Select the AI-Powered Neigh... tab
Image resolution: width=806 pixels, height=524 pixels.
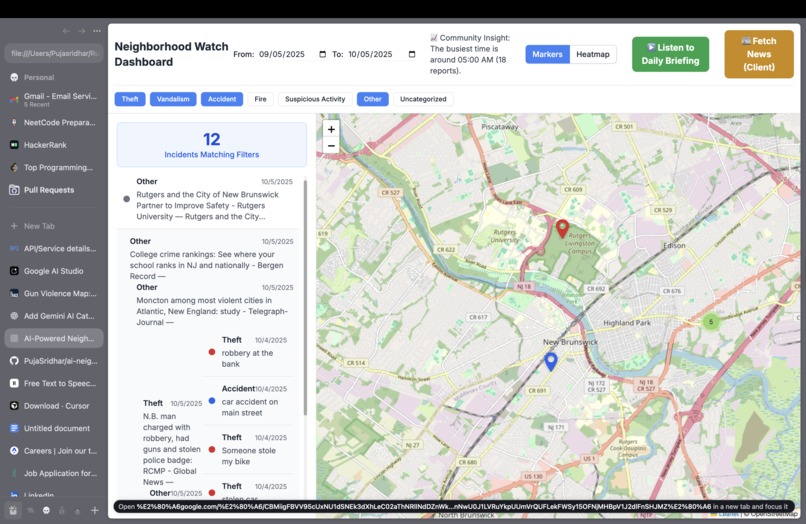point(54,338)
